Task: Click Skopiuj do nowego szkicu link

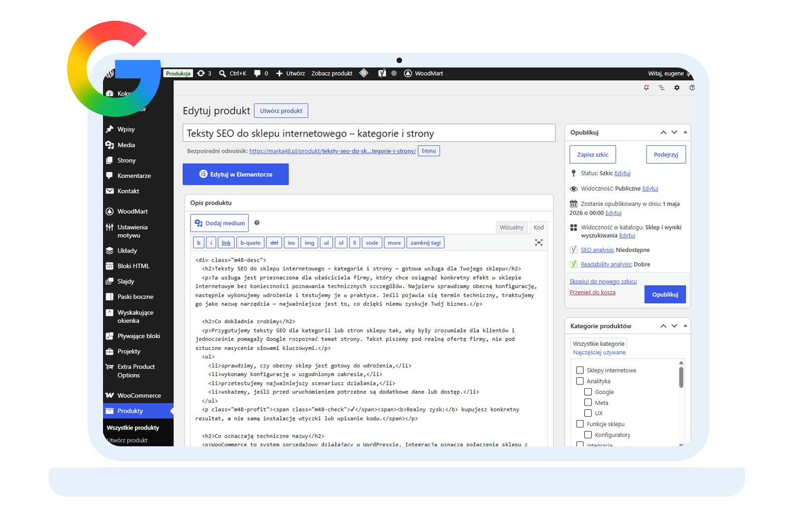Action: coord(603,281)
